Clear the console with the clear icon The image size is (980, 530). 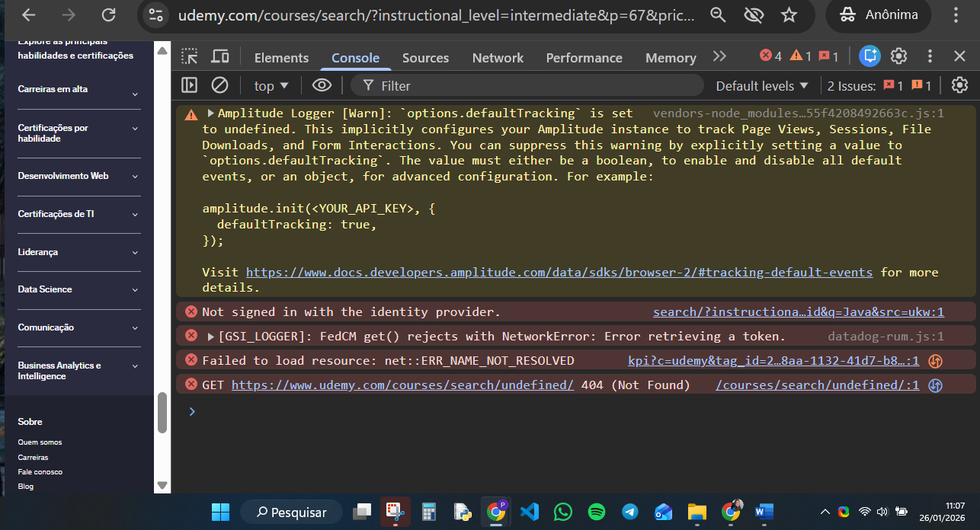pyautogui.click(x=219, y=85)
